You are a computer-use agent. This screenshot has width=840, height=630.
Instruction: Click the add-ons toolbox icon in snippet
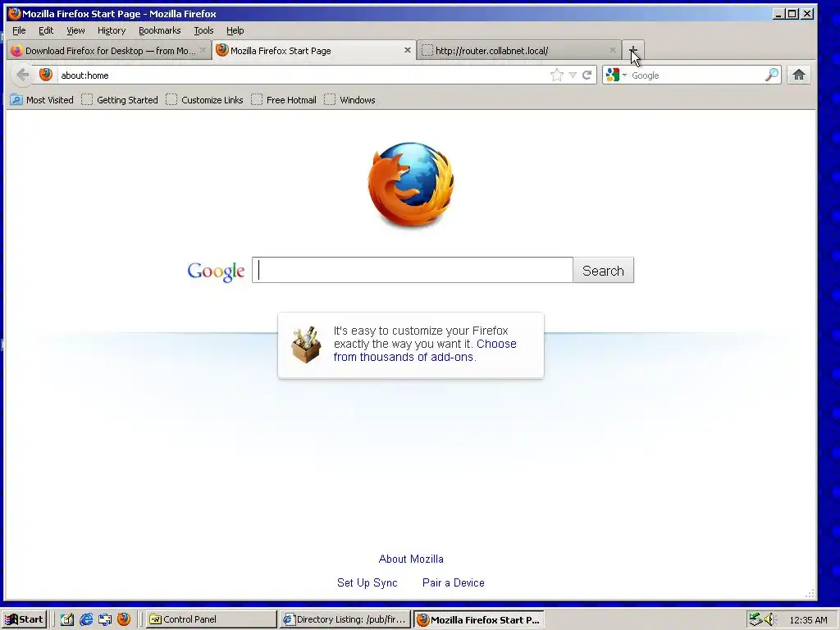coord(307,345)
